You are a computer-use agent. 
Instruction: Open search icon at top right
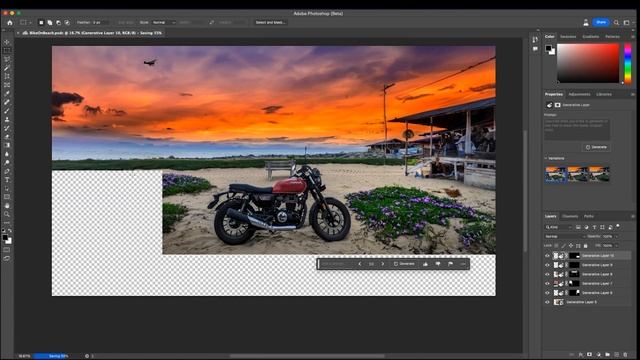[x=616, y=22]
